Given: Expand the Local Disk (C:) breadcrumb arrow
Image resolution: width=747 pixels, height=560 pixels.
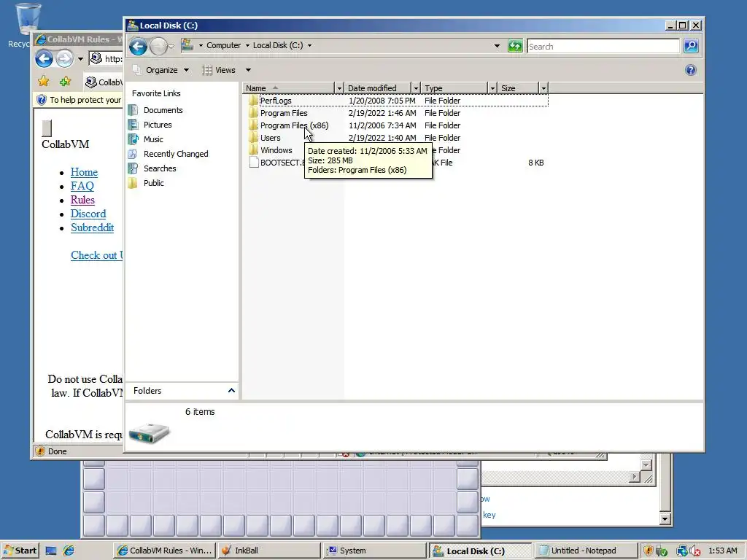Looking at the screenshot, I should (x=309, y=46).
